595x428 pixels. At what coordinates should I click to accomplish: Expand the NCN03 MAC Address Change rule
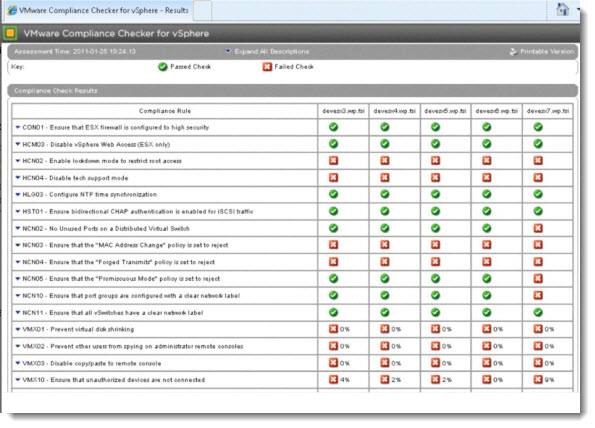(18, 245)
